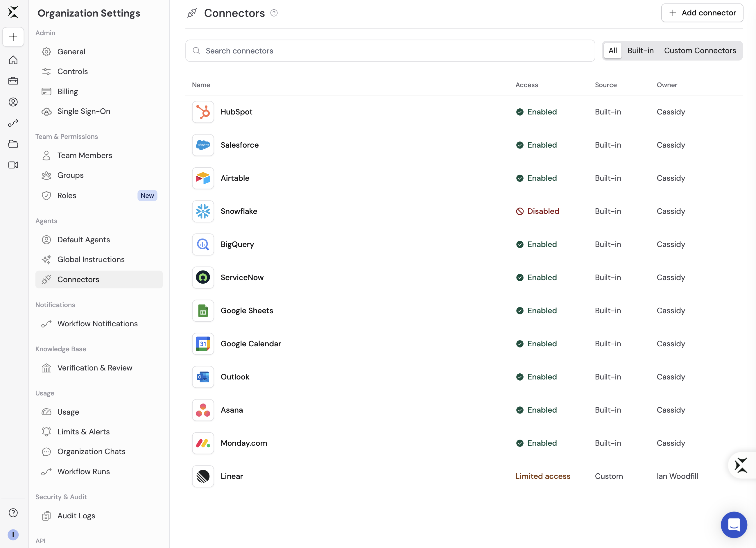756x548 pixels.
Task: Open Controls settings
Action: pos(99,71)
